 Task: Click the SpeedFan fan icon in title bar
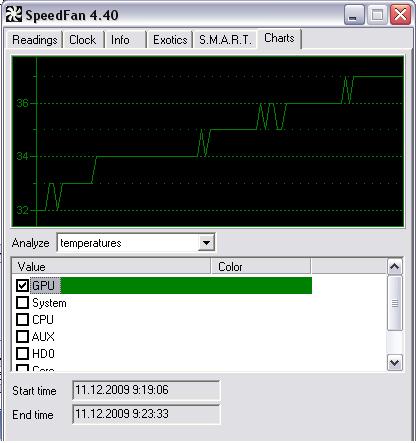pyautogui.click(x=14, y=15)
